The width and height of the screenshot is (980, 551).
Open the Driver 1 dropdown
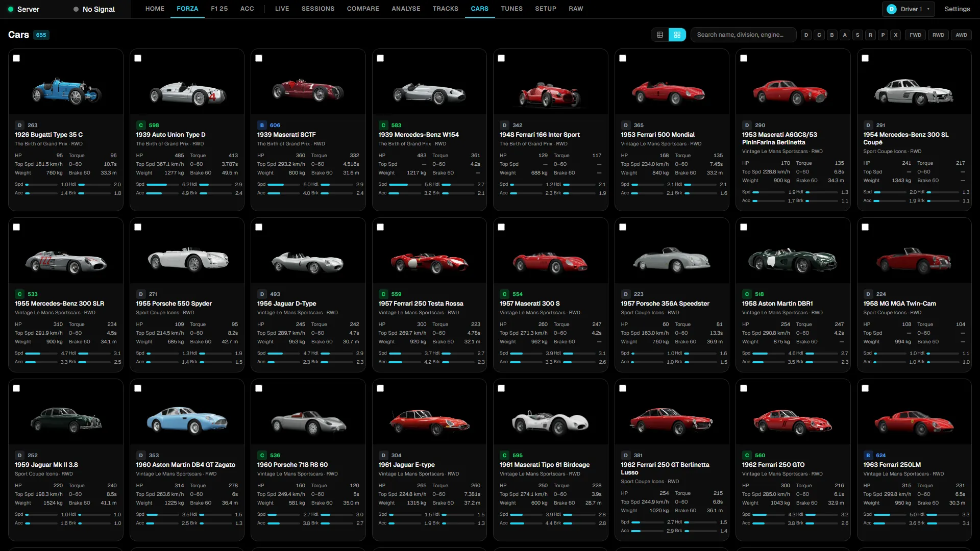pos(909,9)
